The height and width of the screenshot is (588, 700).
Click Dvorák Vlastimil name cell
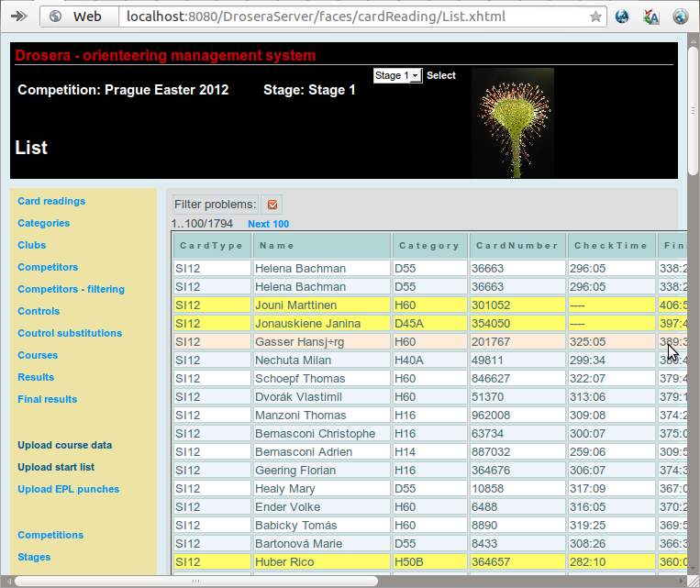(x=321, y=397)
